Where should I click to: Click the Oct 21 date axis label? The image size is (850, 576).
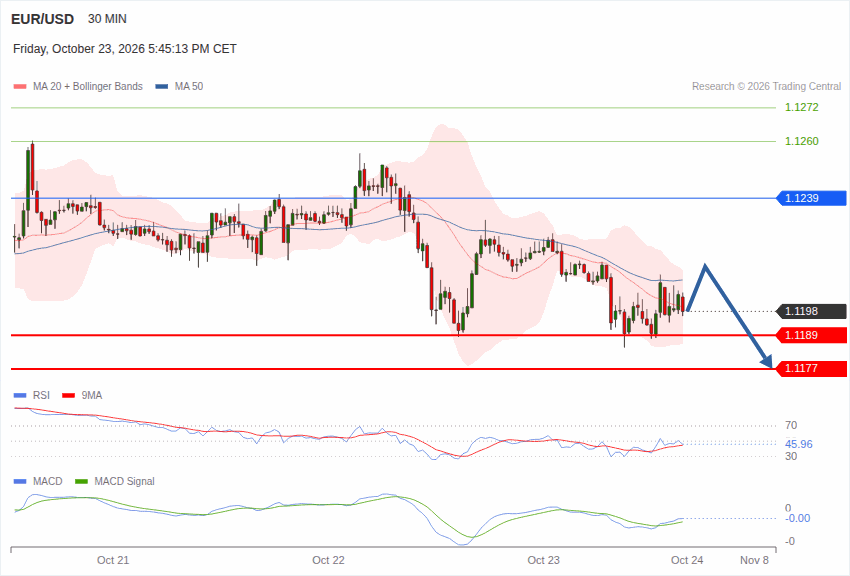coord(113,560)
